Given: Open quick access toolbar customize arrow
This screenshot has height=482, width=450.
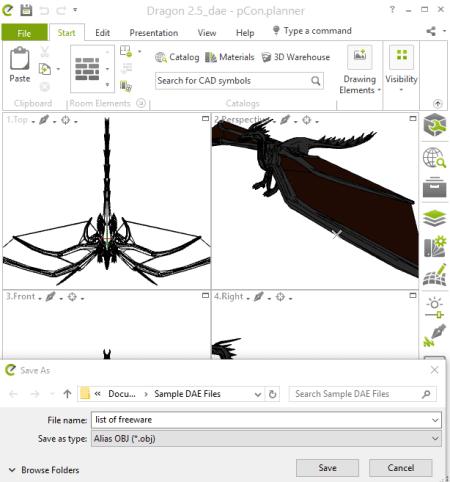Looking at the screenshot, I should [x=75, y=10].
